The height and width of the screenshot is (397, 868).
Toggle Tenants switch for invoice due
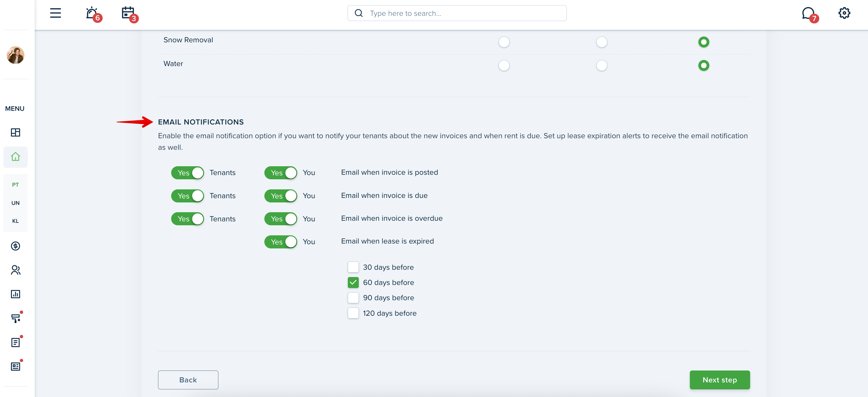pyautogui.click(x=187, y=196)
